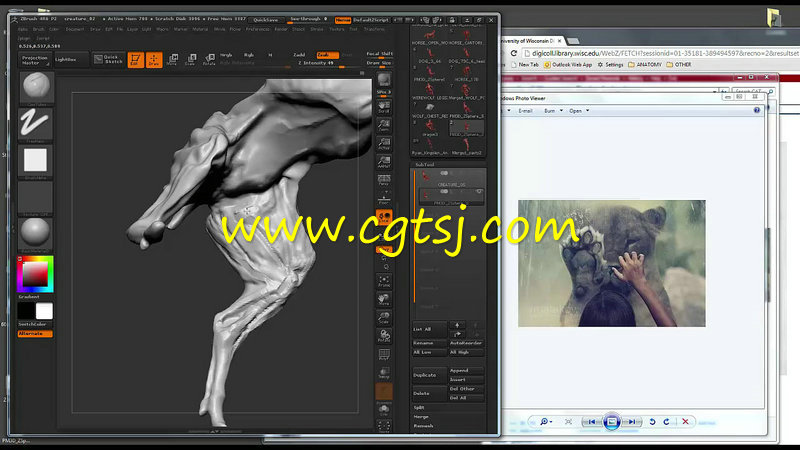Move subtool up with the up arrow
Image resolution: width=800 pixels, height=450 pixels.
tap(457, 325)
